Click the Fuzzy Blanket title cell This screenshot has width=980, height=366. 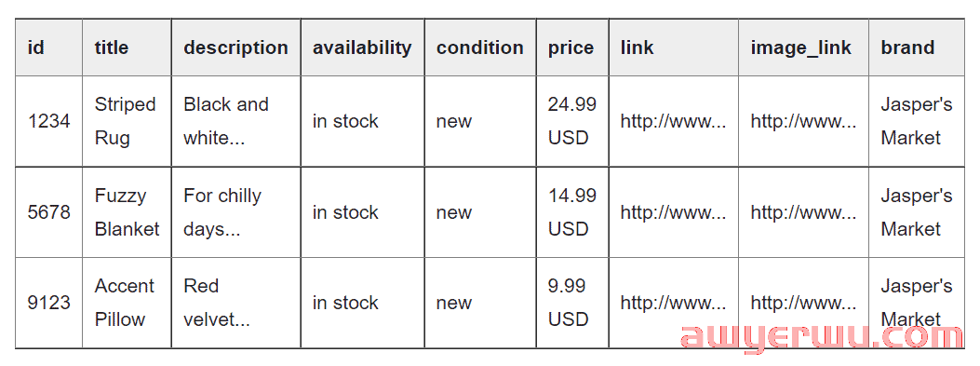tap(127, 212)
